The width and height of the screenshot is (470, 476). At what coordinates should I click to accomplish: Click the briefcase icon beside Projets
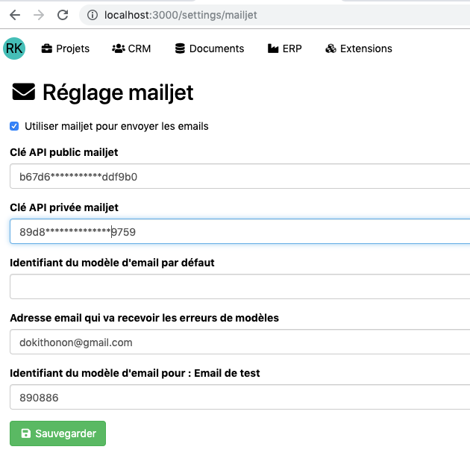[x=47, y=48]
